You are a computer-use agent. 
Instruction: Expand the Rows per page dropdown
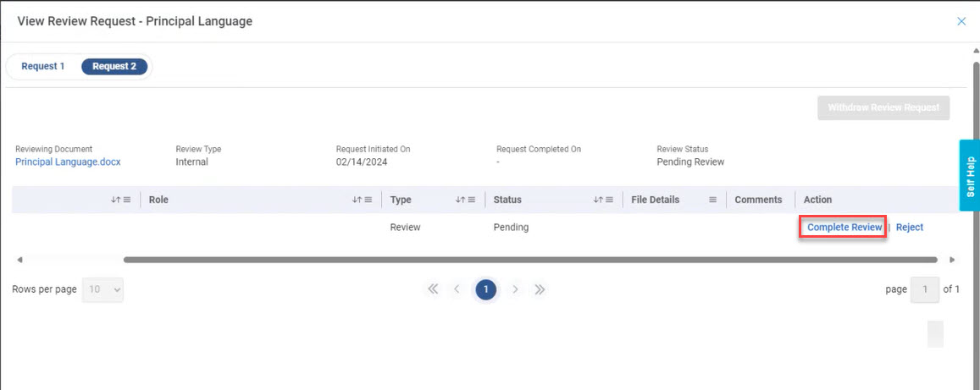click(x=102, y=289)
